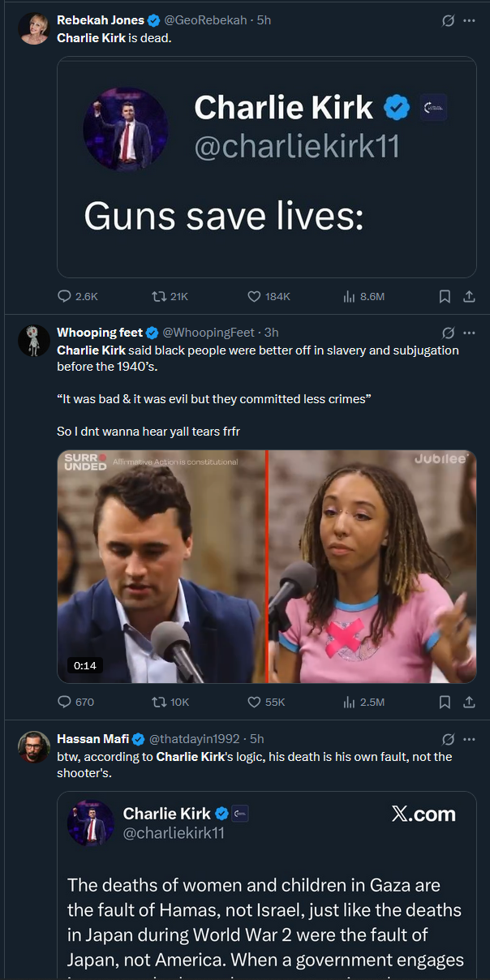
Task: Expand more options on Hassan Mafi's post
Action: pos(469,739)
